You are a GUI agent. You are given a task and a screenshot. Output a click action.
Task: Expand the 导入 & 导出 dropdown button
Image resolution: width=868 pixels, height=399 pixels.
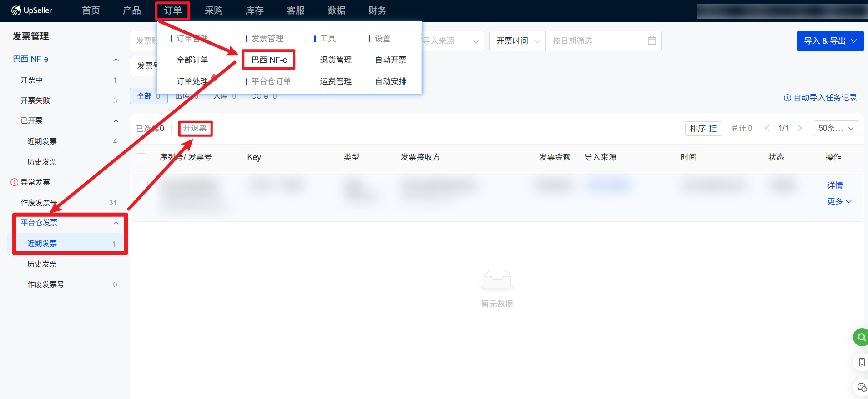[x=830, y=41]
